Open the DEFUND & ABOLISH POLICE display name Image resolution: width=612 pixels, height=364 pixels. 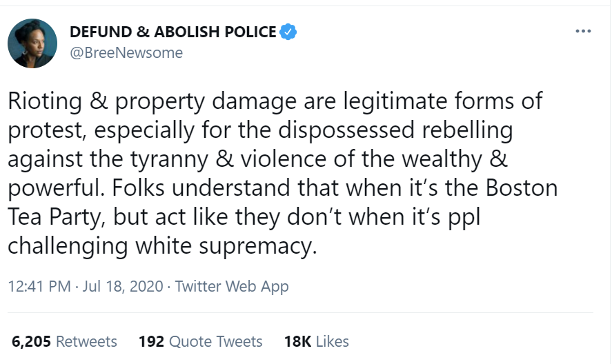pos(173,32)
